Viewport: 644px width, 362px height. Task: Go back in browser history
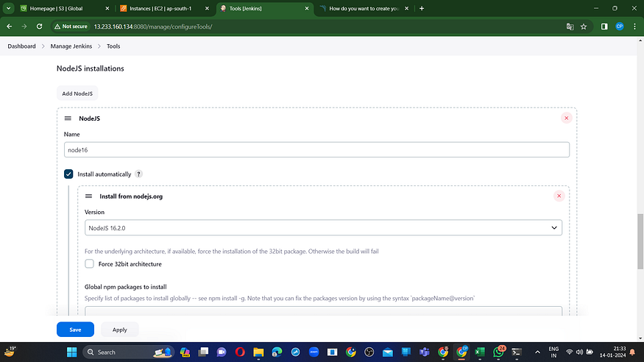click(9, 26)
